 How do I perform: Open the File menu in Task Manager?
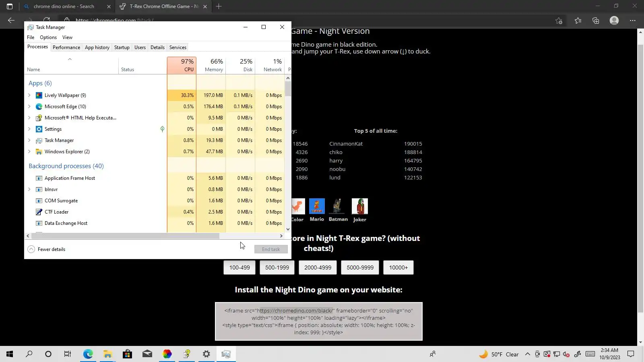pos(31,37)
